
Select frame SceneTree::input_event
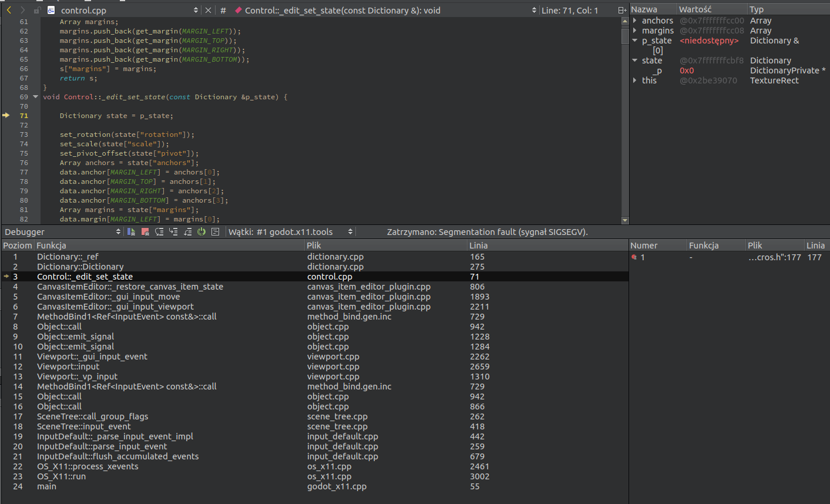click(315, 426)
